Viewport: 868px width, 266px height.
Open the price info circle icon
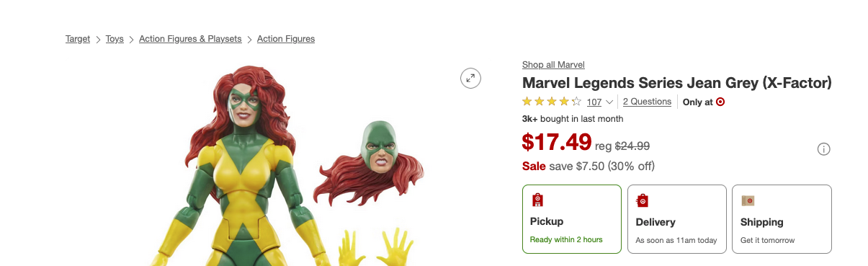(824, 149)
